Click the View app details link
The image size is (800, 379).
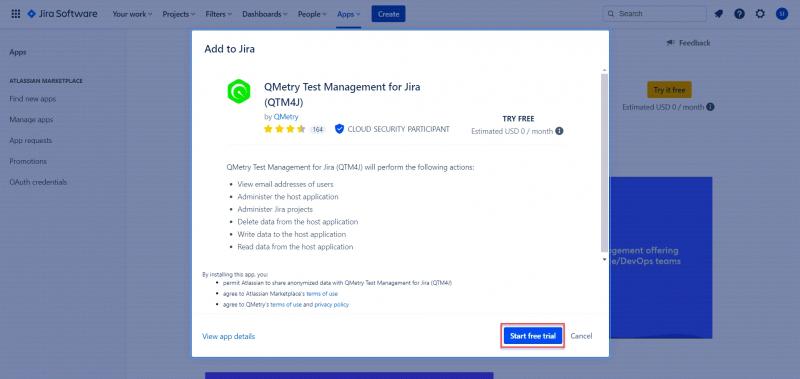click(x=229, y=337)
